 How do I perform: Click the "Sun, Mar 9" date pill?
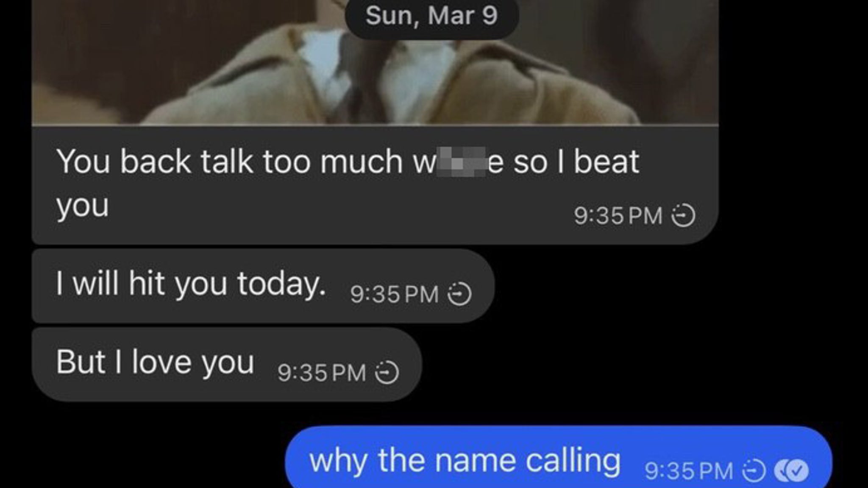click(431, 16)
